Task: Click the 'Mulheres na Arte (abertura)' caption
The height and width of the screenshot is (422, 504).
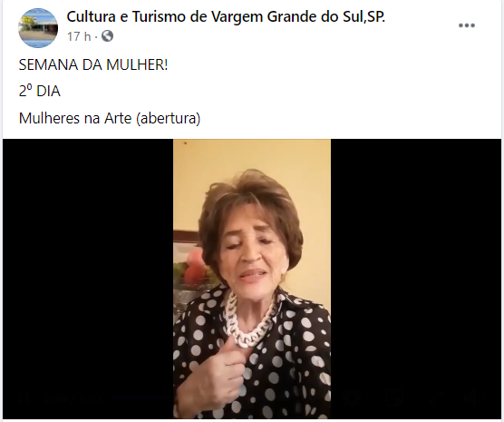Action: click(x=110, y=119)
